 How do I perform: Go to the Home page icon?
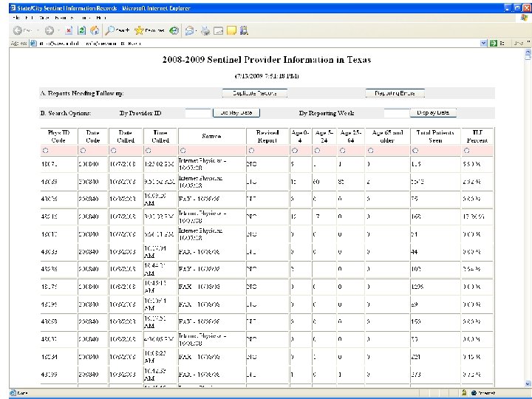[x=95, y=30]
